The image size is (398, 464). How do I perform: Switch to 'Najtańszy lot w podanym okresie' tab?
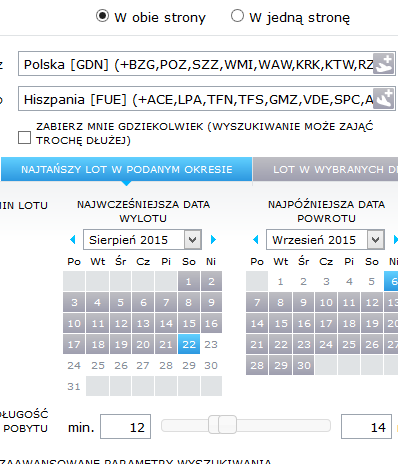pyautogui.click(x=126, y=169)
